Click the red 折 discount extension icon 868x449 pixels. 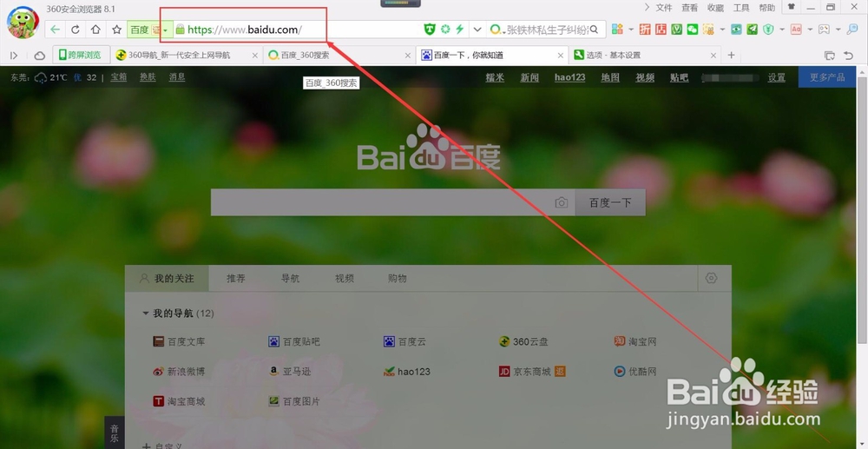(x=645, y=30)
